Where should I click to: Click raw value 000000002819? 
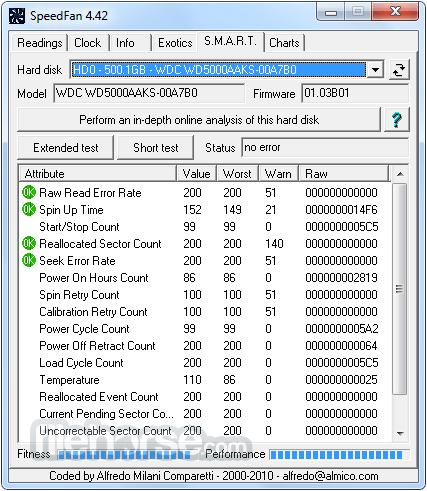[x=341, y=278]
